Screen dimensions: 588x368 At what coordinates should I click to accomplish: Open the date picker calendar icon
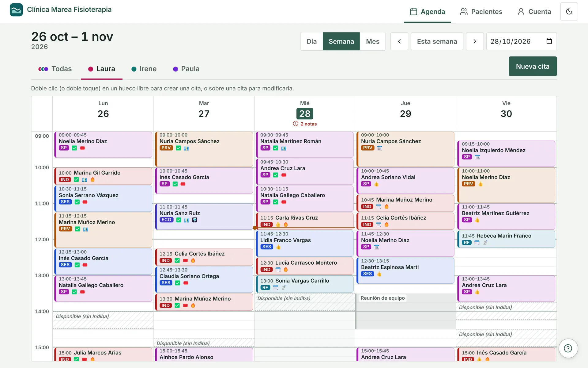549,41
